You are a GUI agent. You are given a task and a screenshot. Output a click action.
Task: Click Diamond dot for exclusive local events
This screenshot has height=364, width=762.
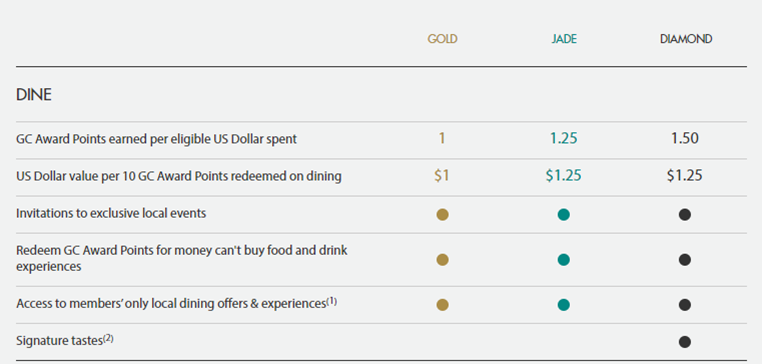(685, 214)
